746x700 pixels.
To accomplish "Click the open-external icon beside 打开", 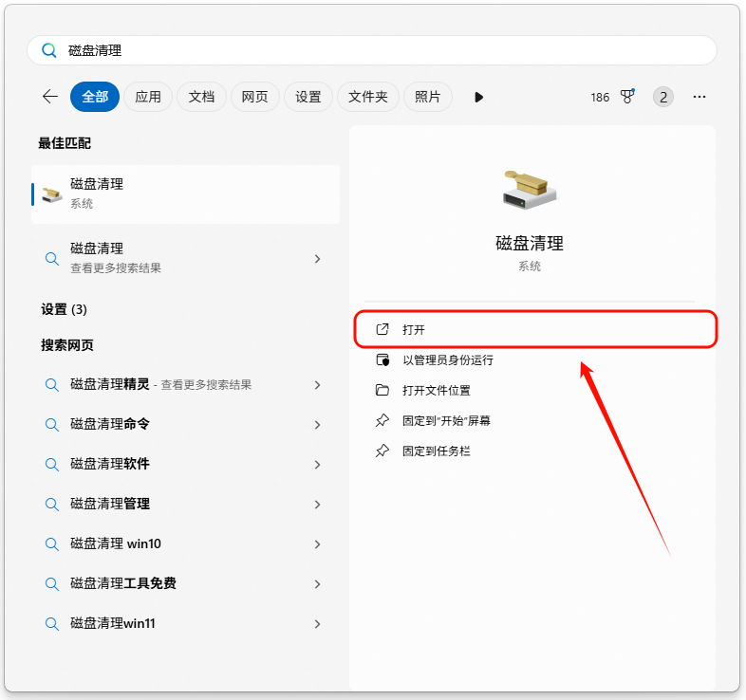I will coord(382,329).
